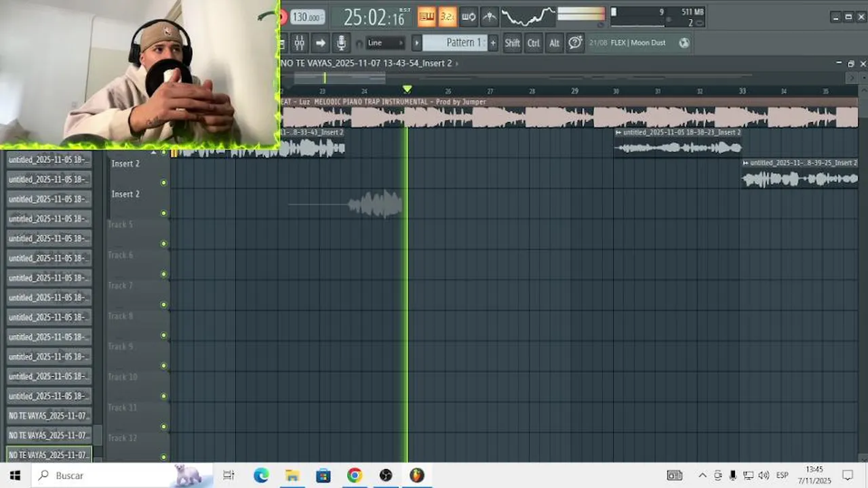
Task: Mute Track 6 with its green dot
Action: tap(163, 274)
